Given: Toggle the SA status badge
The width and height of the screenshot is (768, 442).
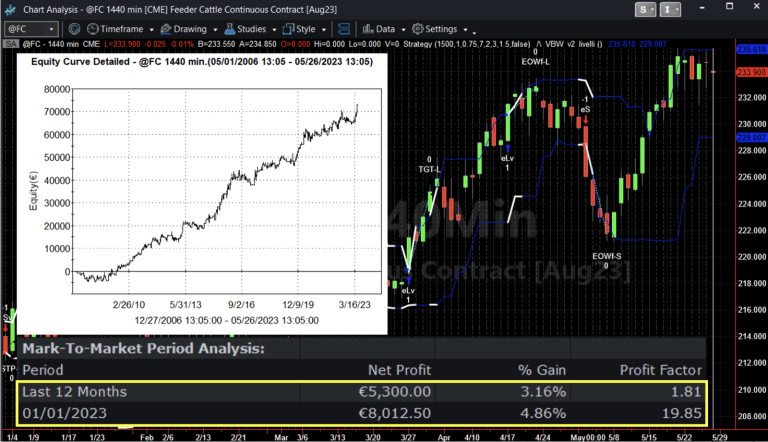Looking at the screenshot, I should 8,46.
